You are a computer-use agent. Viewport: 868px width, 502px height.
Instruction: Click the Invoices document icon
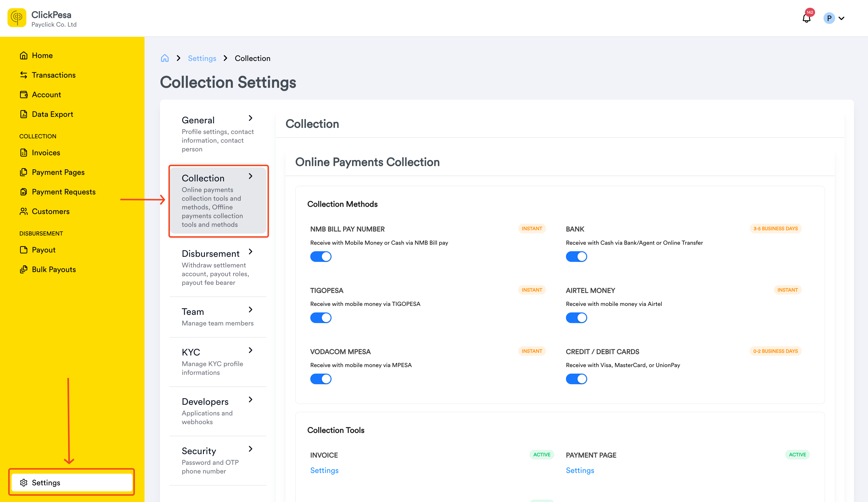pos(23,153)
